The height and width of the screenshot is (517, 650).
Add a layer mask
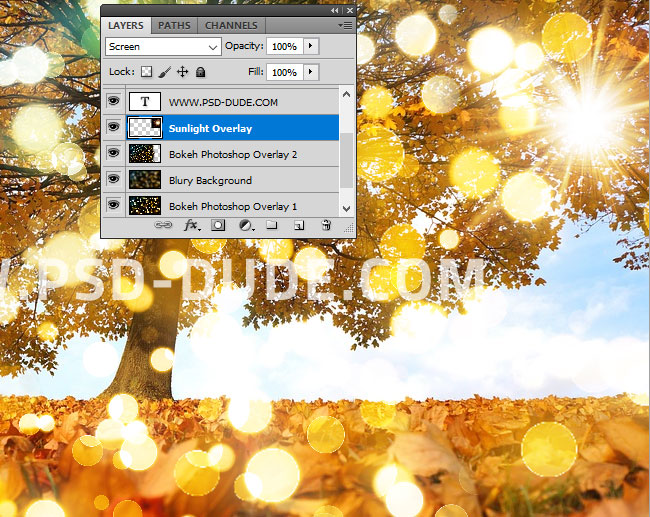tap(218, 226)
